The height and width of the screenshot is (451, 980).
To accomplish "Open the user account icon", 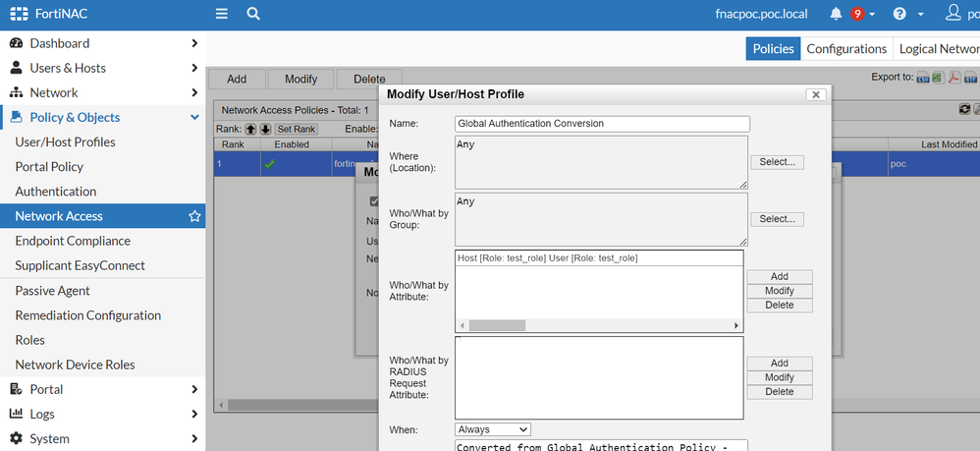I will tap(953, 13).
